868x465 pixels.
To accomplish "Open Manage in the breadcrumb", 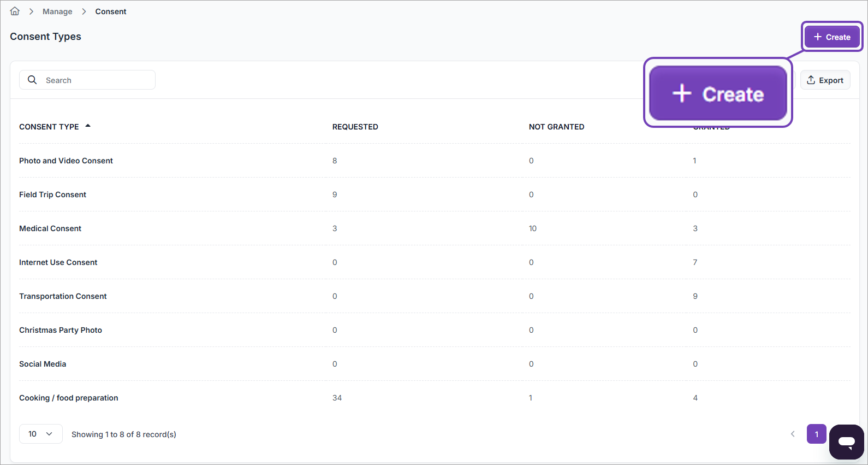I will (57, 11).
